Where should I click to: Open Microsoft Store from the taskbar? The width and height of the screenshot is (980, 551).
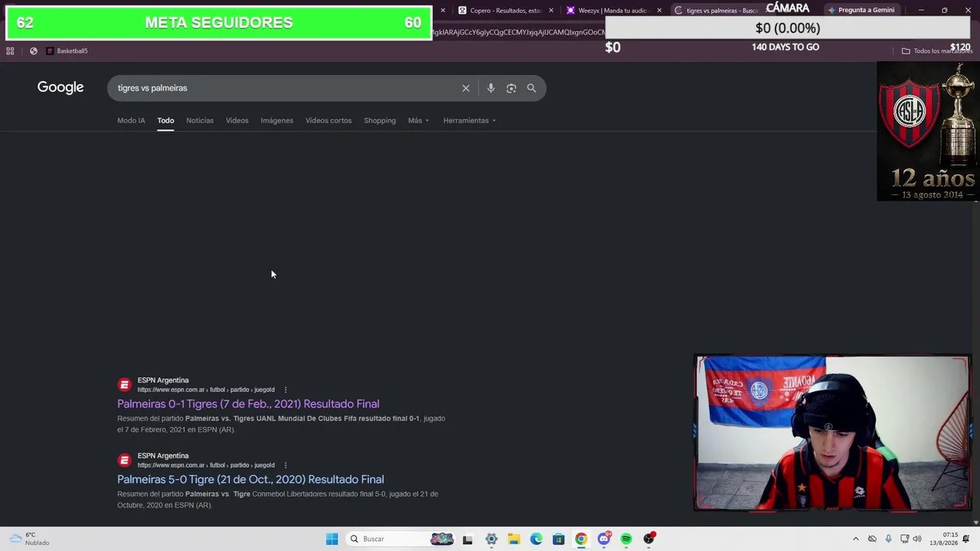(x=559, y=539)
